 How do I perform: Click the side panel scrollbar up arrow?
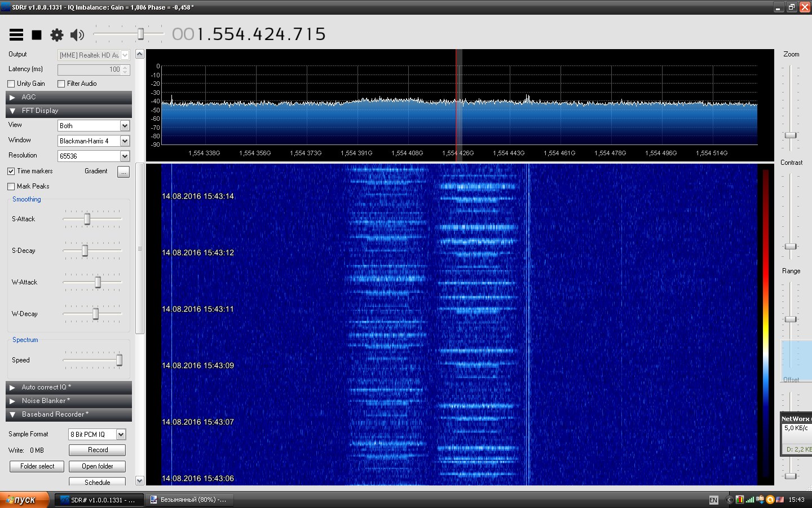[x=140, y=54]
